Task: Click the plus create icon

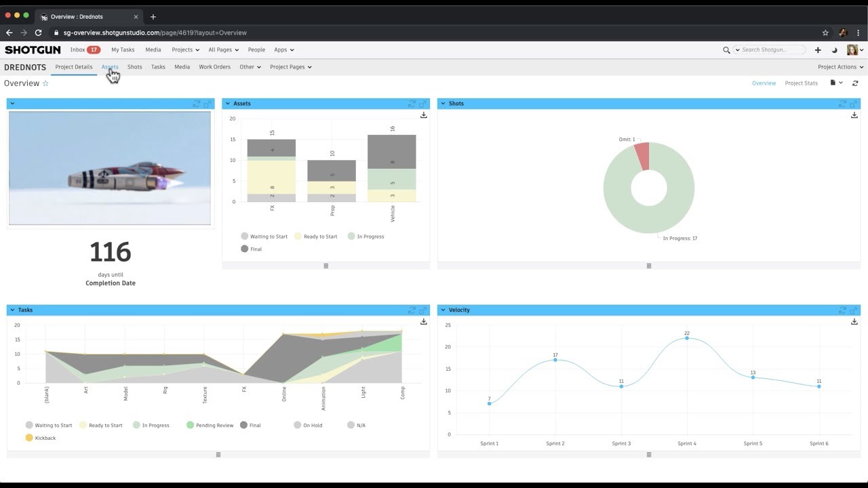Action: tap(818, 50)
